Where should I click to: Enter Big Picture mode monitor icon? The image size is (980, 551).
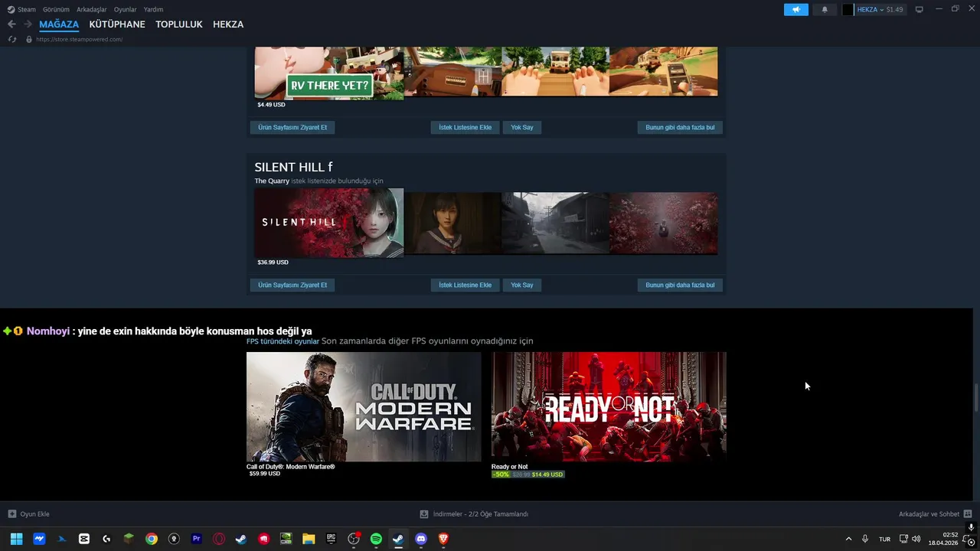pyautogui.click(x=920, y=9)
